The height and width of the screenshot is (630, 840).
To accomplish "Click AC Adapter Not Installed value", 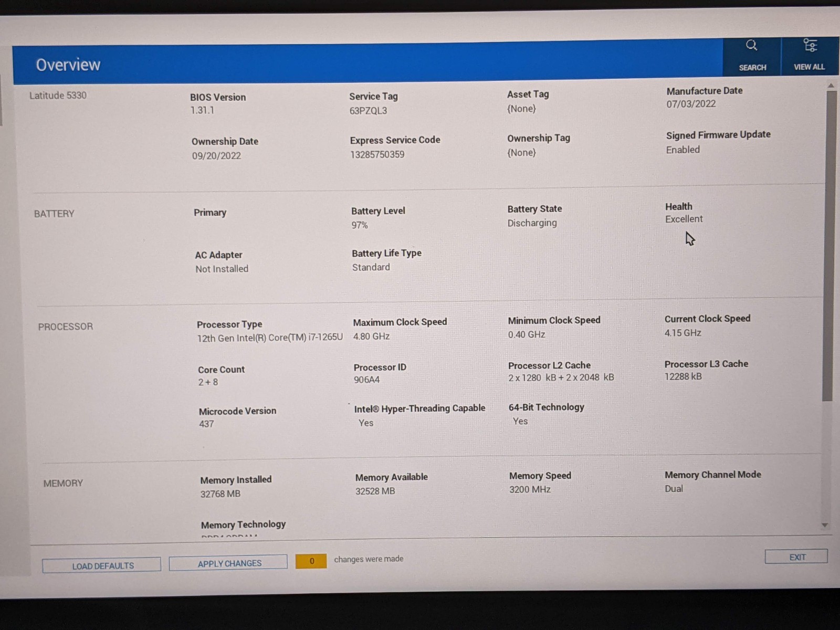I will click(222, 269).
